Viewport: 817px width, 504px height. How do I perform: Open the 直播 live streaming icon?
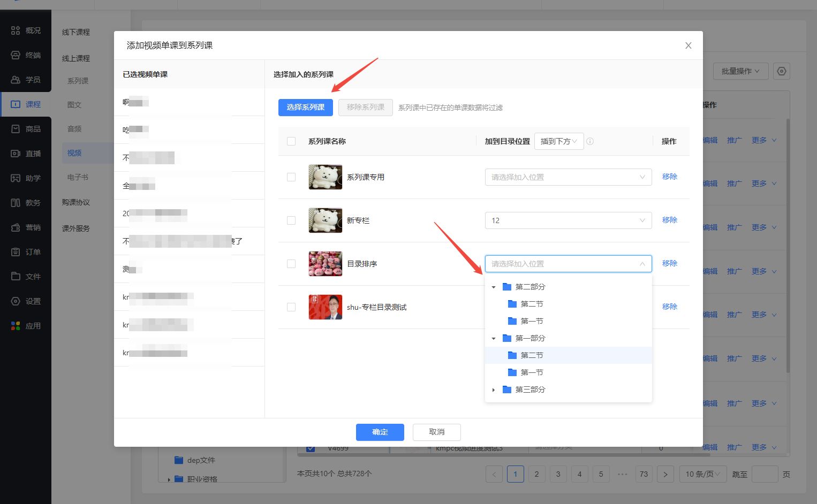click(x=16, y=154)
